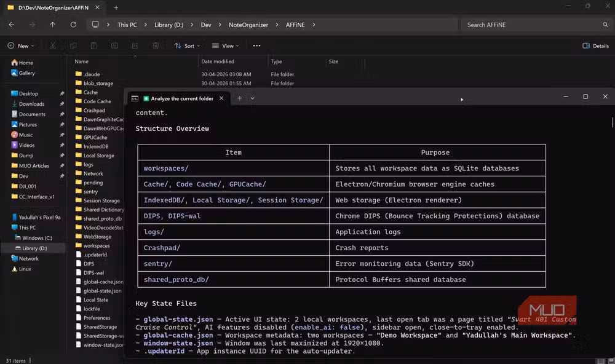This screenshot has width=615, height=364.
Task: Go up one folder with the up arrow
Action: click(x=52, y=25)
